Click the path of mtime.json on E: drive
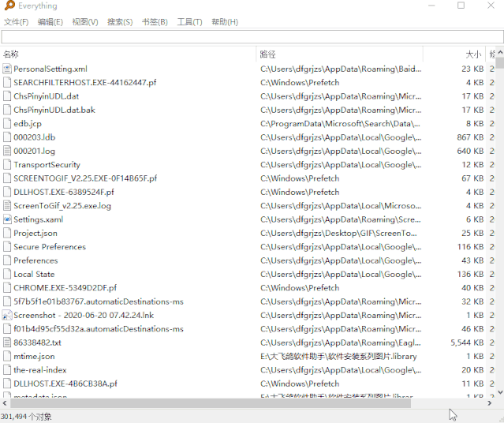This screenshot has height=423, width=504. click(x=338, y=356)
